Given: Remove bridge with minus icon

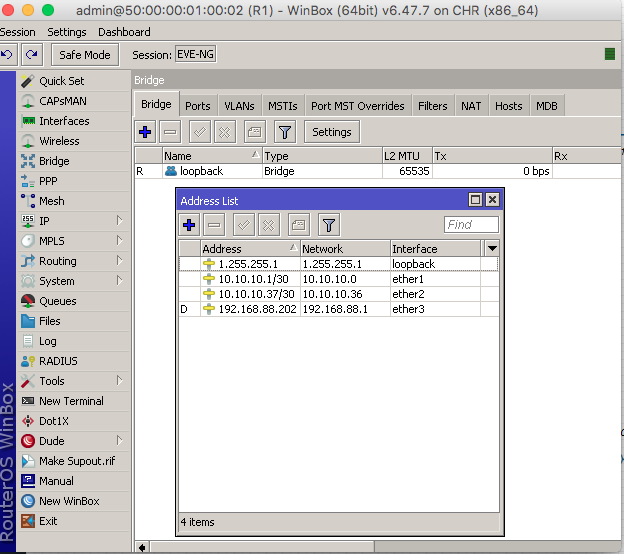Looking at the screenshot, I should pos(170,132).
